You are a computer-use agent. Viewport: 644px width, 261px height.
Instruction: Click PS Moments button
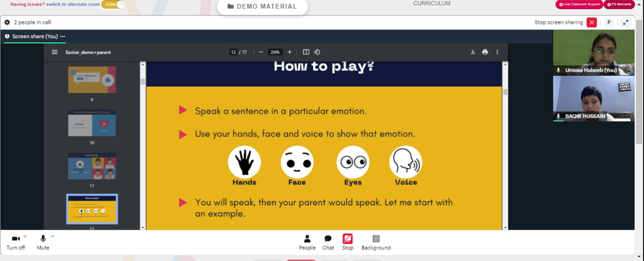619,4
